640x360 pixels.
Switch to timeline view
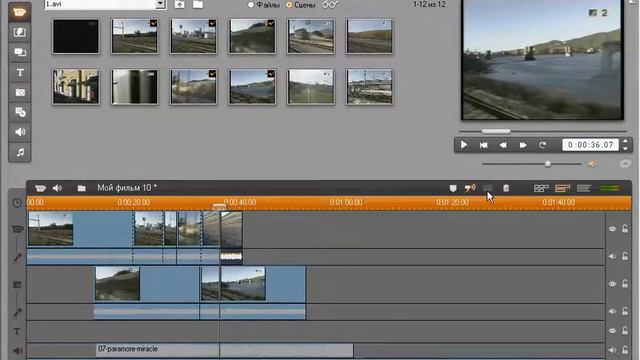pos(562,188)
